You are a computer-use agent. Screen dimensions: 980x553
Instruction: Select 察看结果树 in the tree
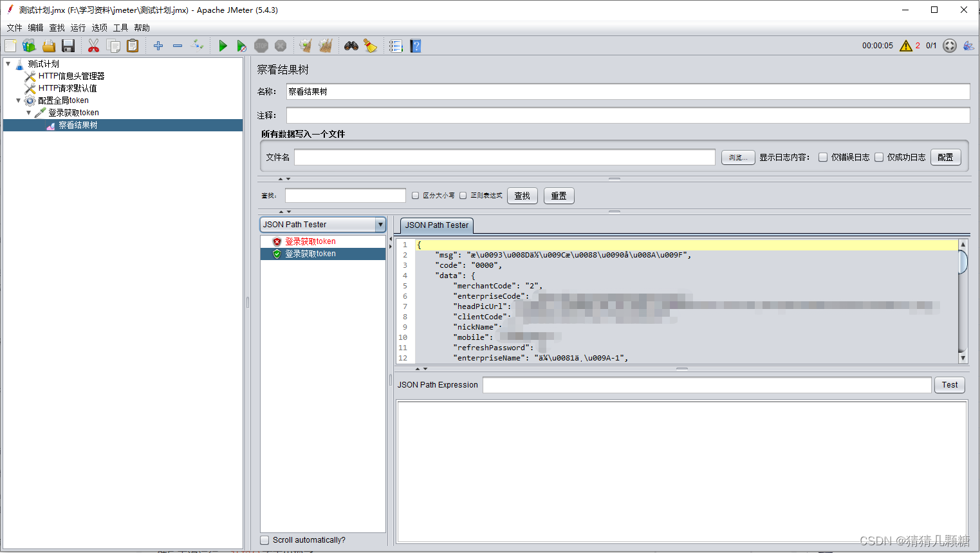[x=78, y=125]
